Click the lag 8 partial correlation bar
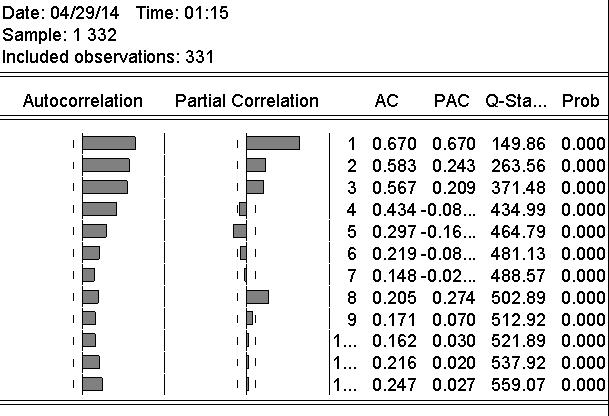The height and width of the screenshot is (416, 609). (x=257, y=297)
